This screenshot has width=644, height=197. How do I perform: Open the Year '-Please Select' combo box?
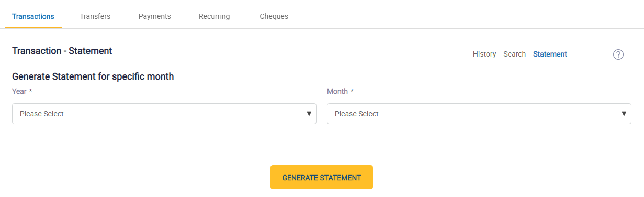click(164, 114)
